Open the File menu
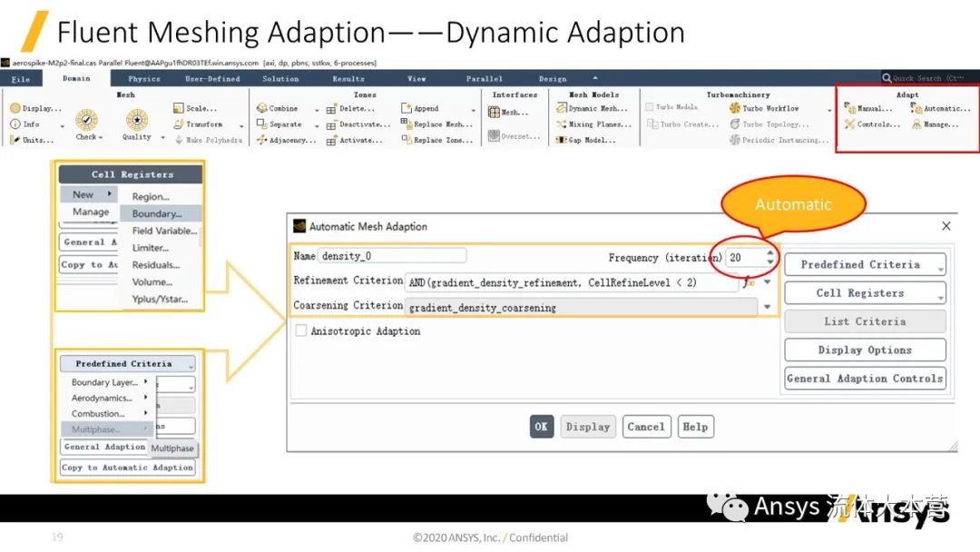This screenshot has height=552, width=980. pos(21,79)
